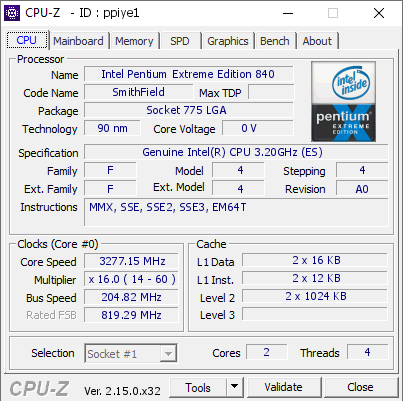
Task: Minimize the CPU-Z window
Action: click(x=288, y=13)
